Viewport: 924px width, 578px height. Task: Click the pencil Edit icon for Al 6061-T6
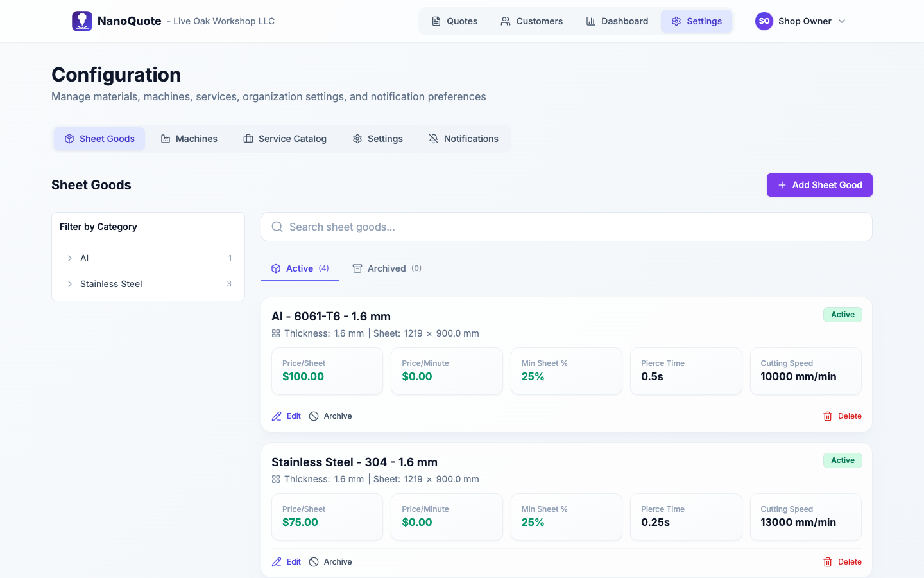(277, 416)
